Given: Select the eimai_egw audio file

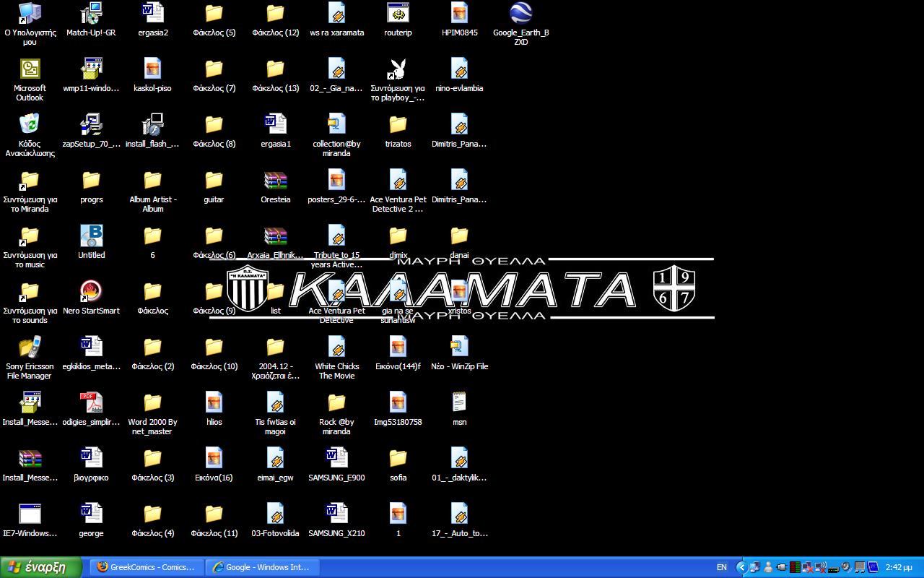Looking at the screenshot, I should click(x=275, y=458).
